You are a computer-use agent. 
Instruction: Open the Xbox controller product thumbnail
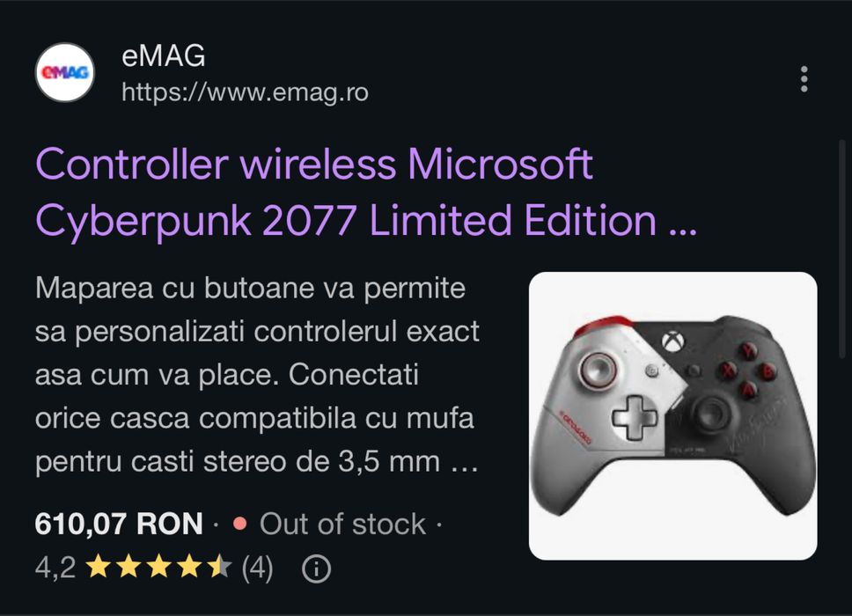click(672, 416)
